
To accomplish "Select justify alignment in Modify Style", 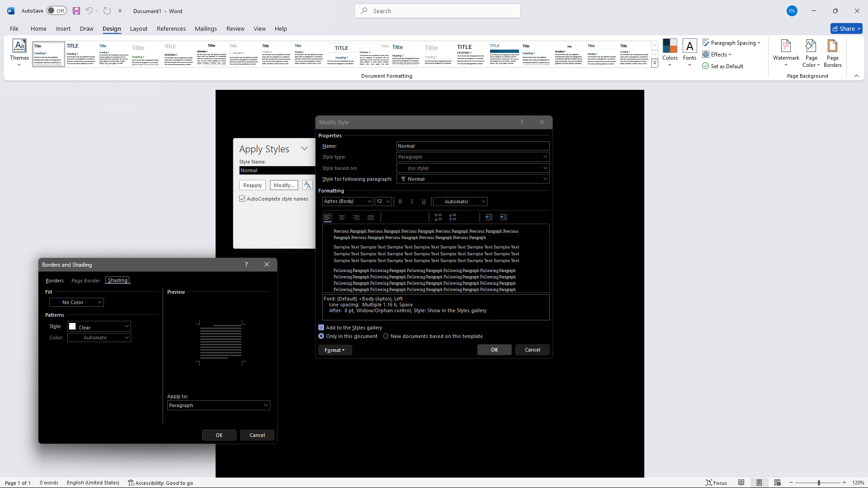I will (371, 217).
